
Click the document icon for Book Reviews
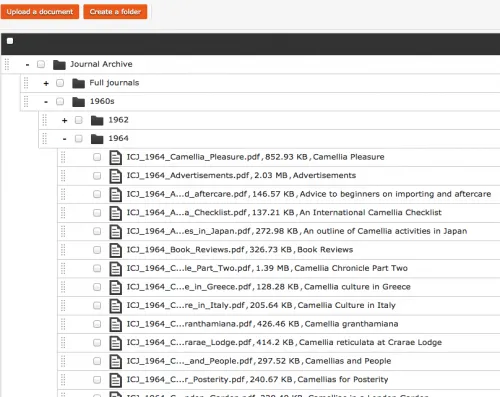[x=116, y=250]
